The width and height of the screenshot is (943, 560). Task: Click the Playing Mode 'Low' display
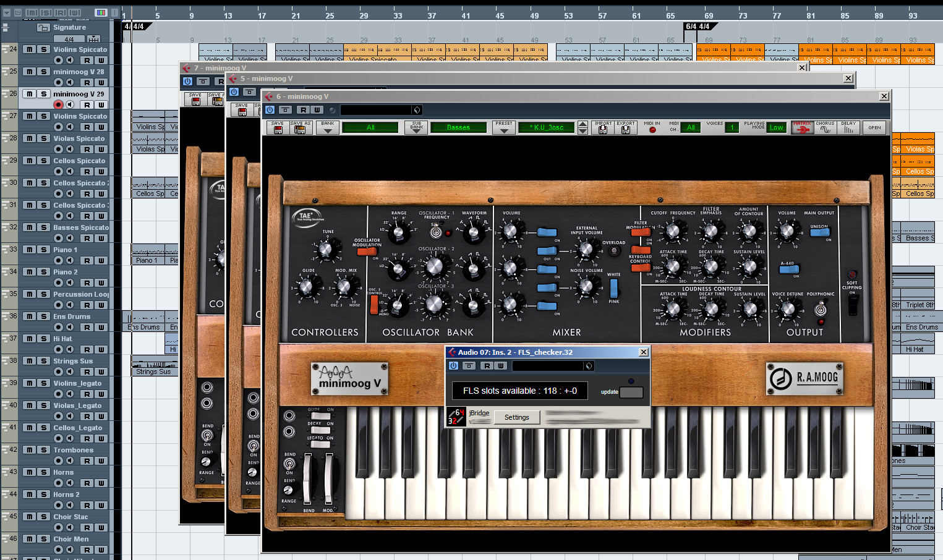click(776, 127)
